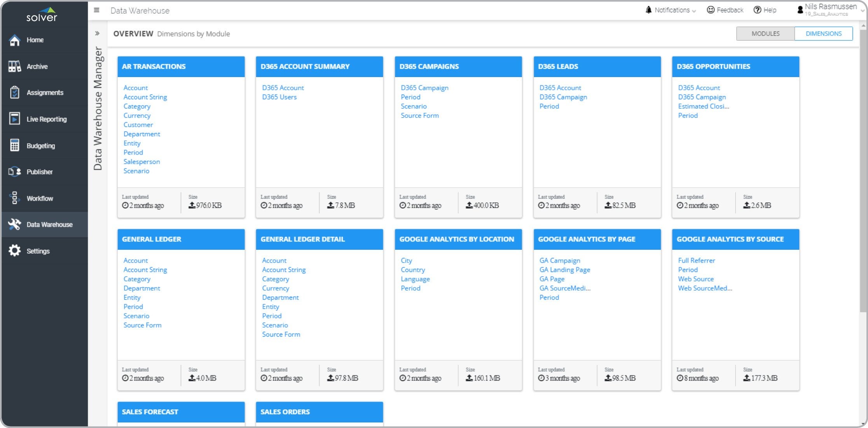The width and height of the screenshot is (868, 428).
Task: Open the Live Reporting play icon
Action: click(x=15, y=119)
